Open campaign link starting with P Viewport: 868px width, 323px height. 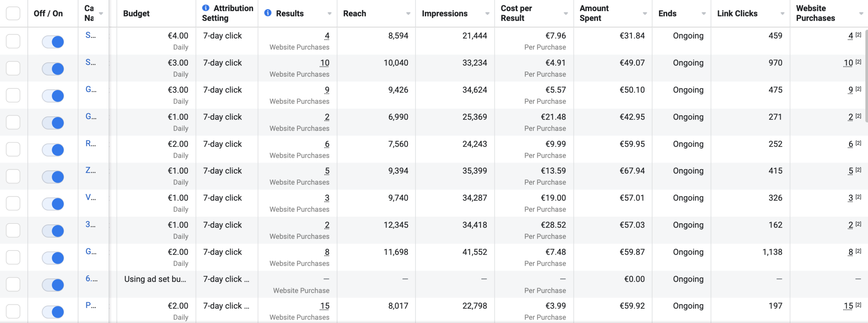click(91, 305)
